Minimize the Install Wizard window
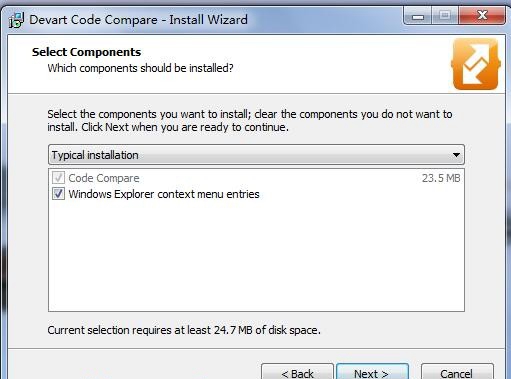Viewport: 511px width, 379px height. click(418, 15)
